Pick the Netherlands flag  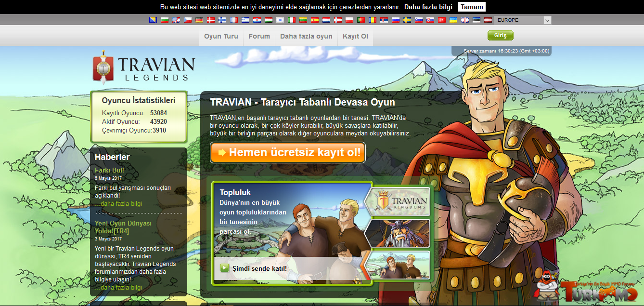point(326,20)
